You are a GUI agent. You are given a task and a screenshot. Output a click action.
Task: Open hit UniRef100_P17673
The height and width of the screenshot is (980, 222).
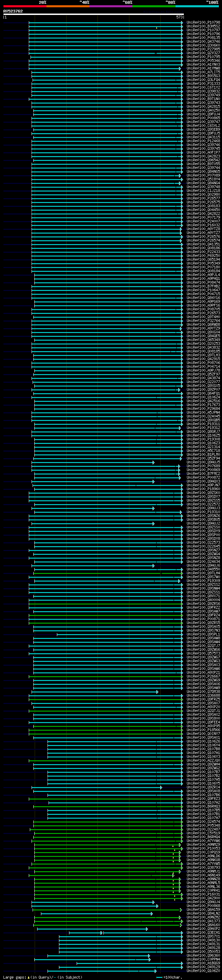(203, 405)
